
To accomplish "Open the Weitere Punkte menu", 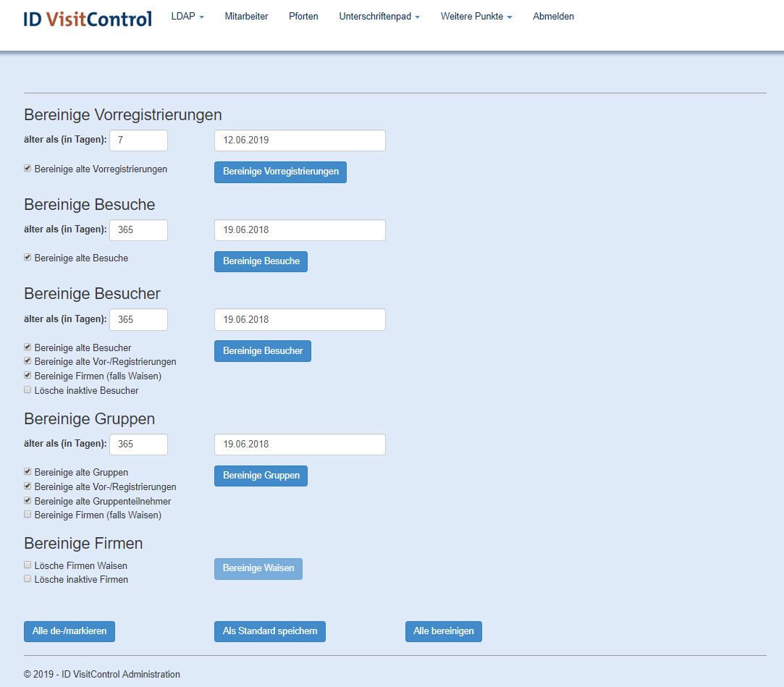I will tap(476, 17).
